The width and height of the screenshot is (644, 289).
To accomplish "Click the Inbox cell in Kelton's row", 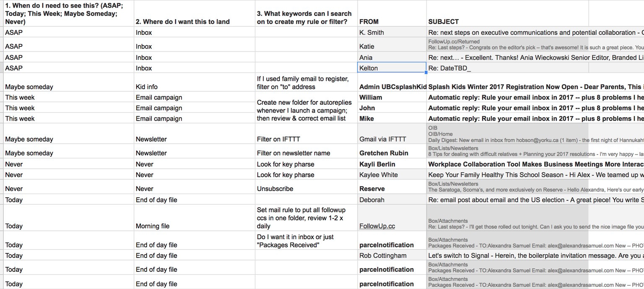I will pos(195,68).
